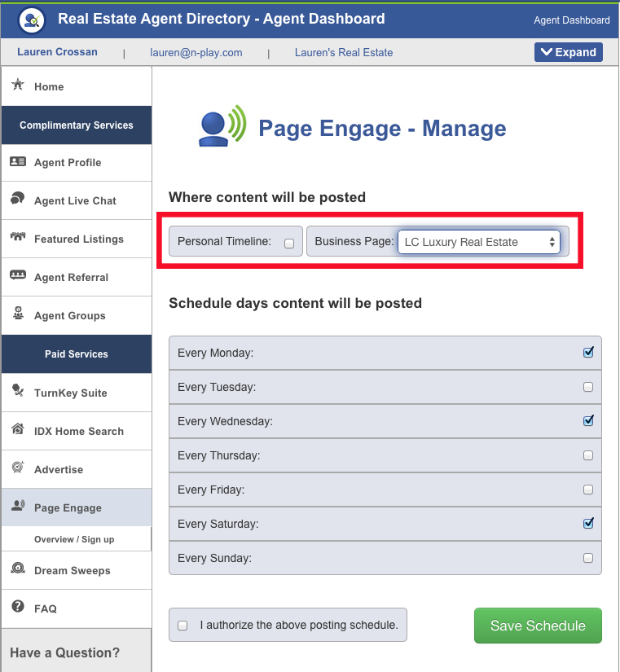The image size is (620, 672).
Task: Click the IDX Home Search house icon
Action: [x=18, y=430]
